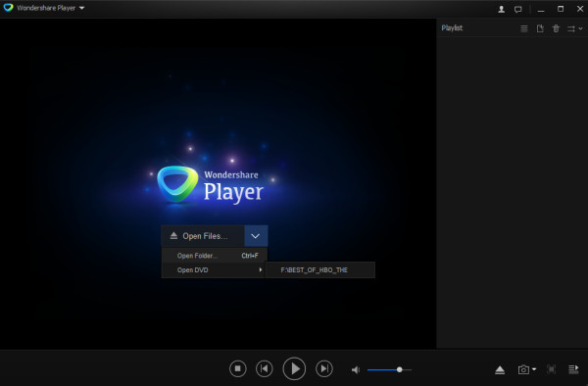Image resolution: width=588 pixels, height=386 pixels.
Task: Click the Open Files... button
Action: (x=203, y=236)
